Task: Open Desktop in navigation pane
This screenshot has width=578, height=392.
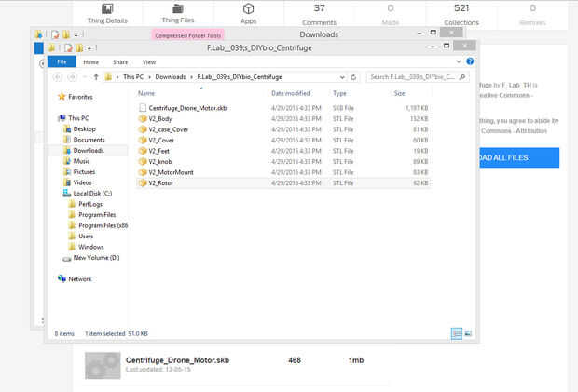Action: click(85, 128)
